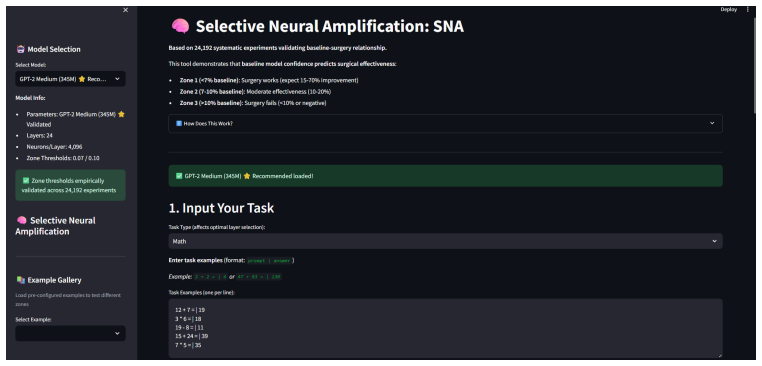Click the brain icon beside the SNA title
The image size is (762, 366).
tap(180, 26)
